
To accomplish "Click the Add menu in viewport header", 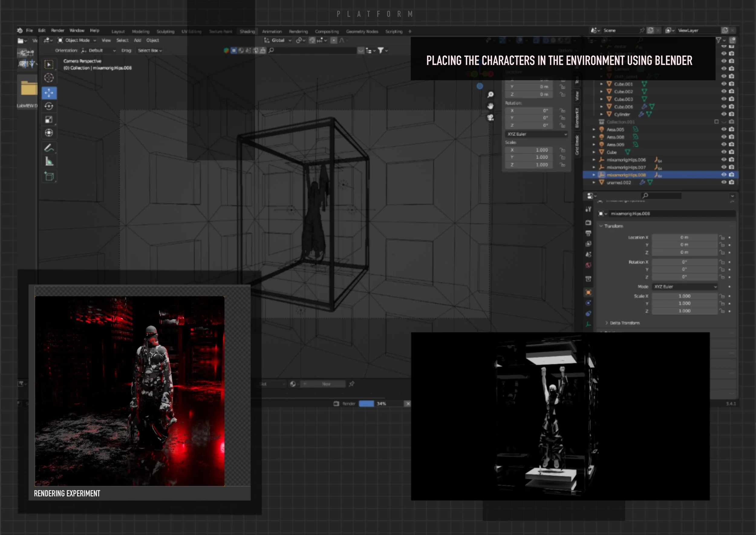I will tap(137, 40).
